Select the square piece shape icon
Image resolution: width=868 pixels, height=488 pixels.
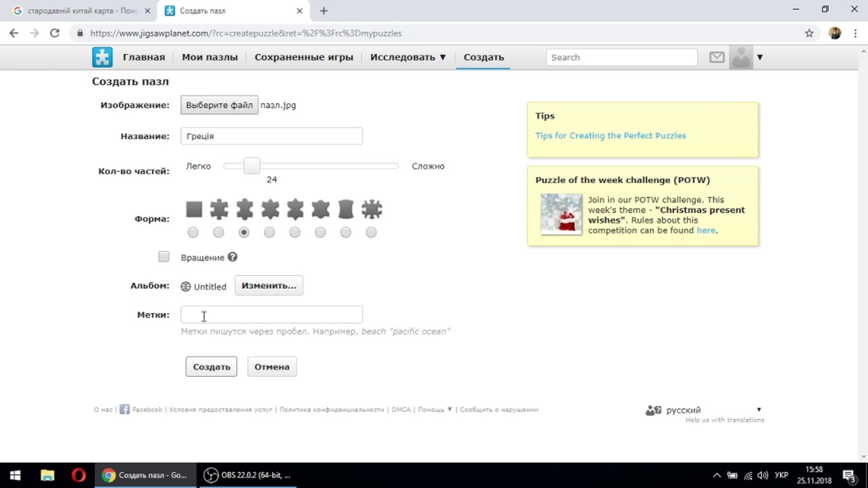click(x=194, y=209)
